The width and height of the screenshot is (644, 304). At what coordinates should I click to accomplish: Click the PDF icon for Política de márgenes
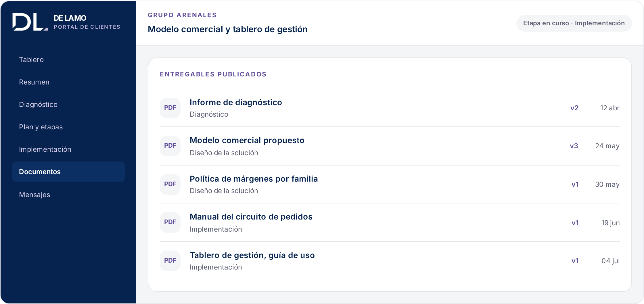pyautogui.click(x=170, y=184)
